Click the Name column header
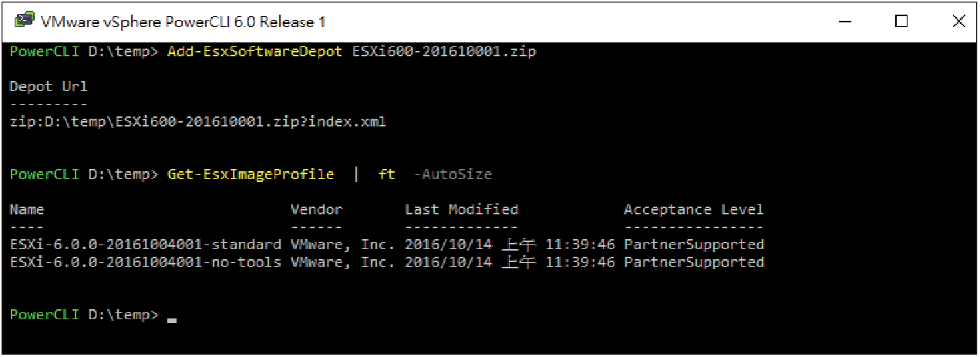This screenshot has height=357, width=980. 27,210
